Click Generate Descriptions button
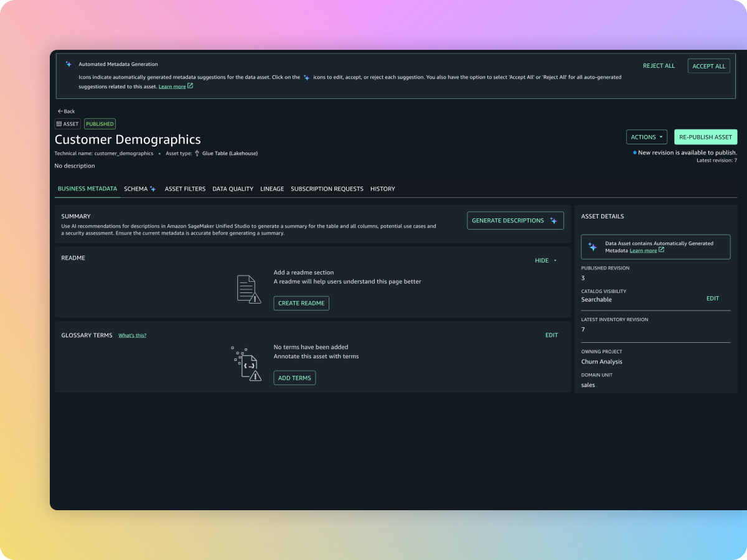 click(x=515, y=221)
